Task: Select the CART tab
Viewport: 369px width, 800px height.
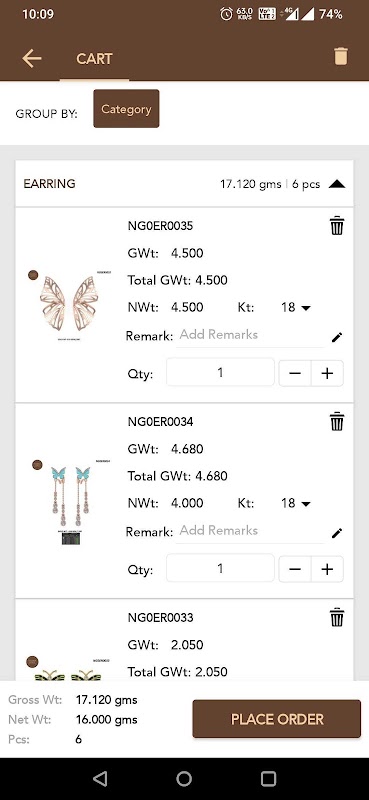Action: 94,59
